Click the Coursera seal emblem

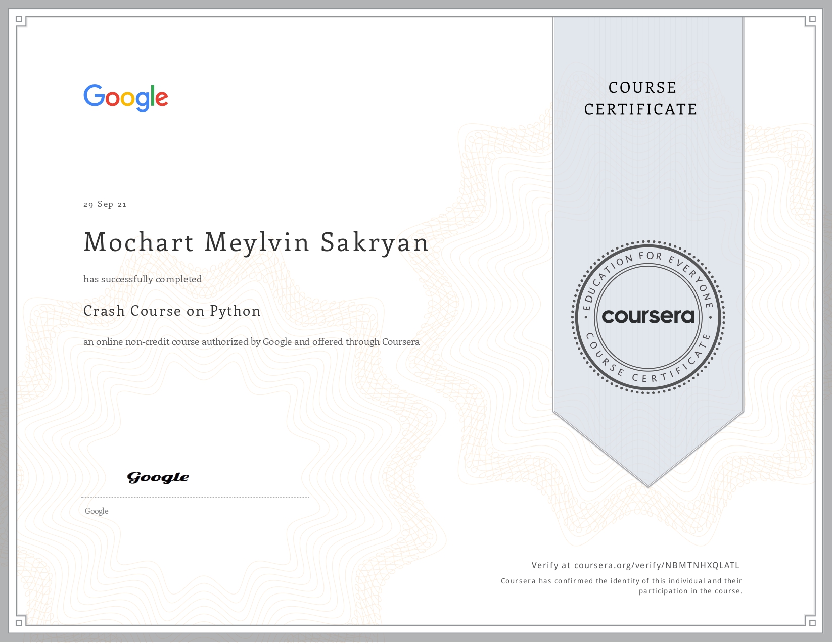[x=648, y=317]
